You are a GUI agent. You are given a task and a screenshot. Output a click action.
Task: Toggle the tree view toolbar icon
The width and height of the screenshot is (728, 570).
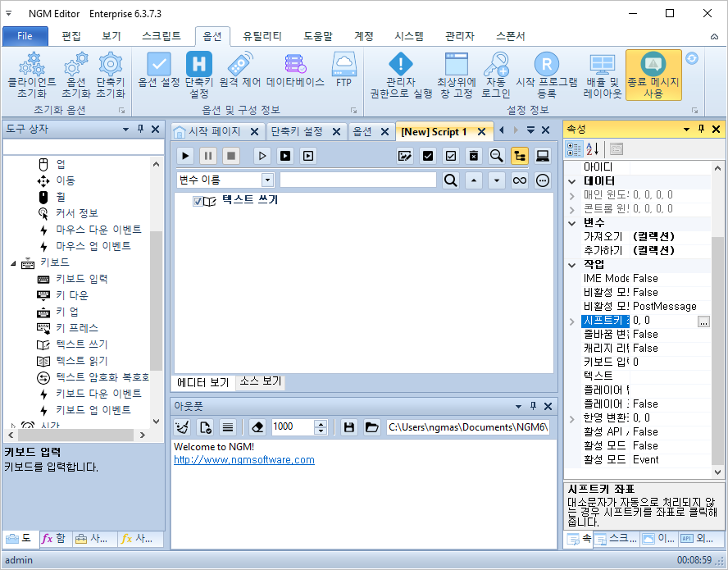coord(520,156)
